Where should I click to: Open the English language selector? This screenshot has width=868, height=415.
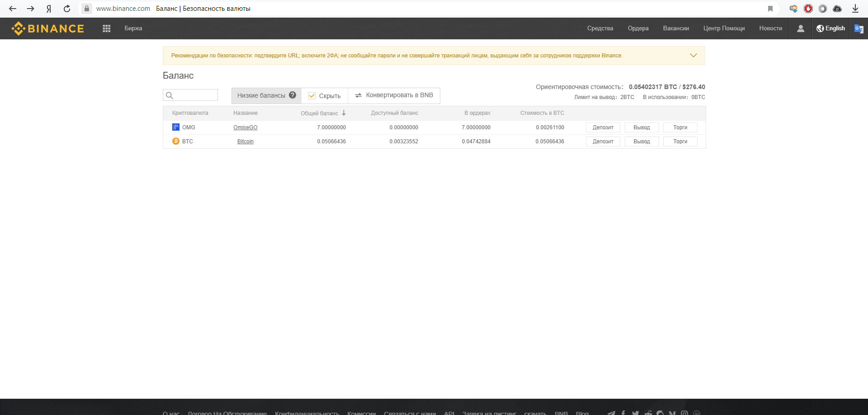point(831,28)
